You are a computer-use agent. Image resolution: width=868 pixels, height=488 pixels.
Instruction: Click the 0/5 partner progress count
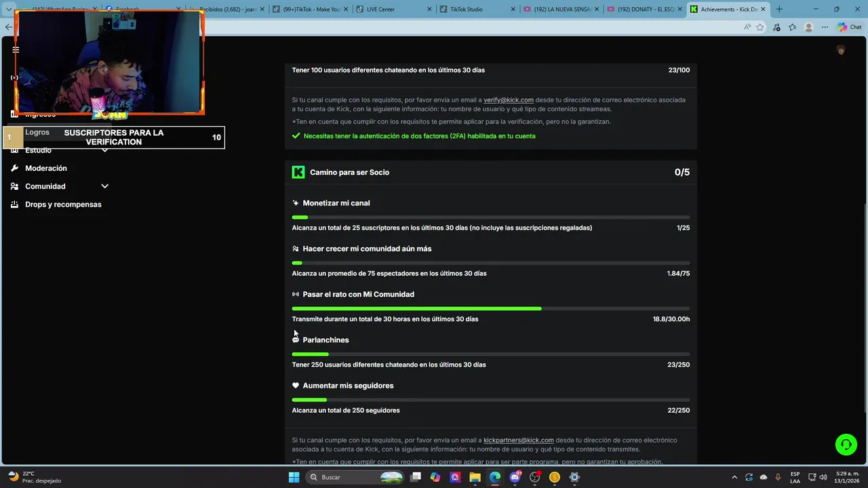click(682, 172)
